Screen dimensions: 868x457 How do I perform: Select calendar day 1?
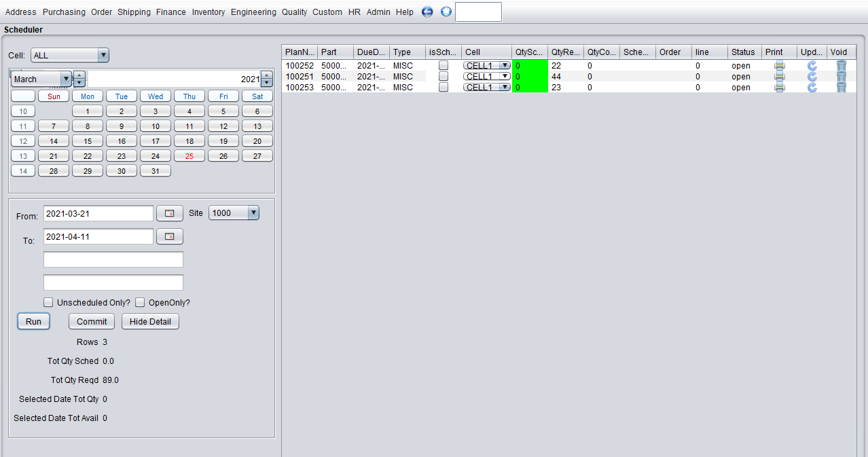click(x=88, y=111)
